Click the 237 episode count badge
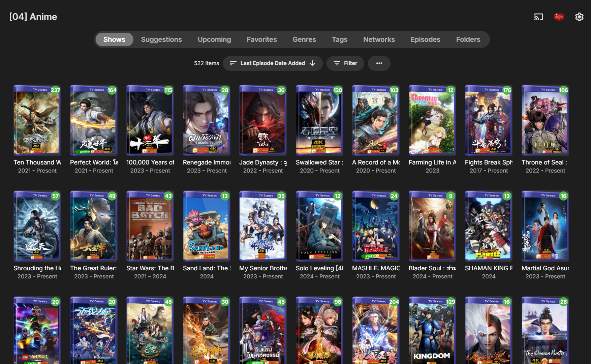The image size is (591, 364). click(x=55, y=90)
